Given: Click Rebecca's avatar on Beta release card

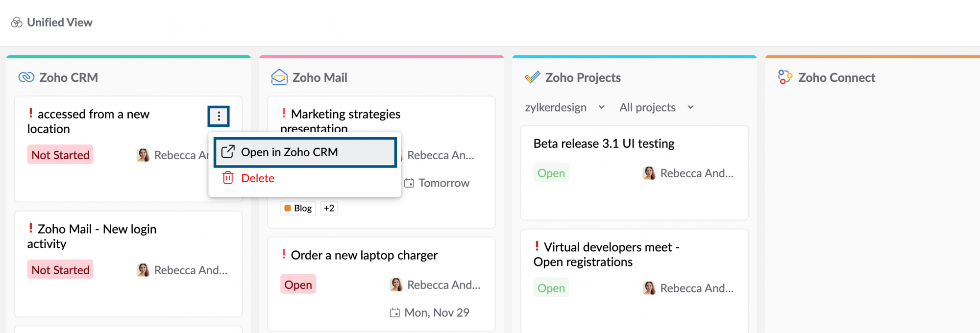Looking at the screenshot, I should click(649, 173).
